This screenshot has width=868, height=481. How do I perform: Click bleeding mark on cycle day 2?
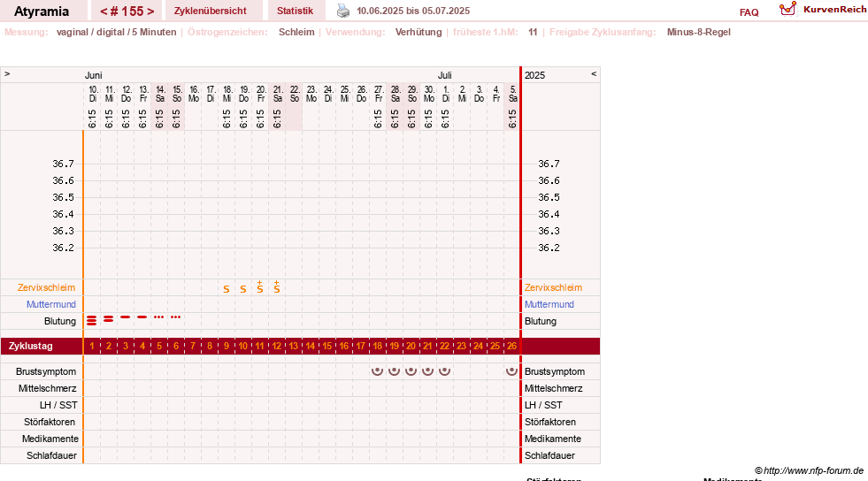[109, 319]
